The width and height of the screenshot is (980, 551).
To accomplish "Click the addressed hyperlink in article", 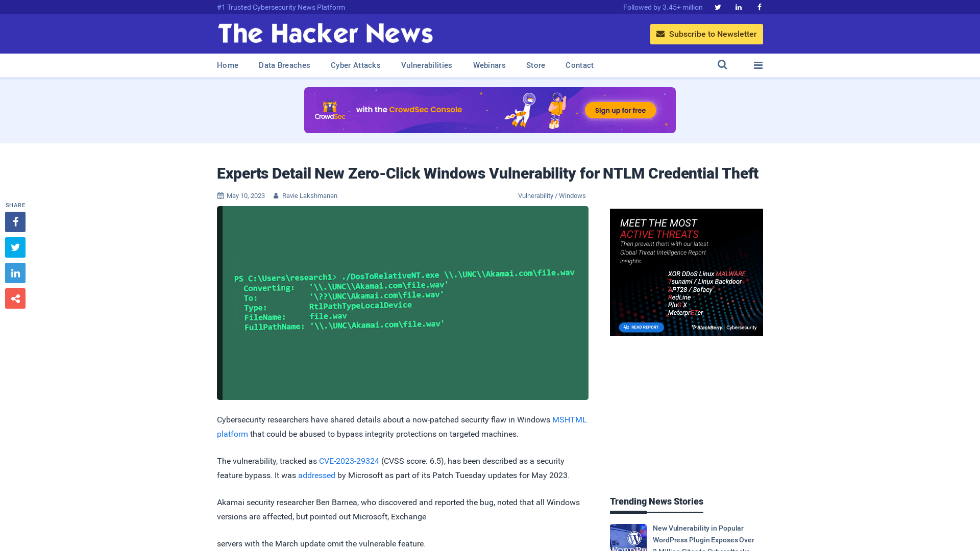I will 315,475.
